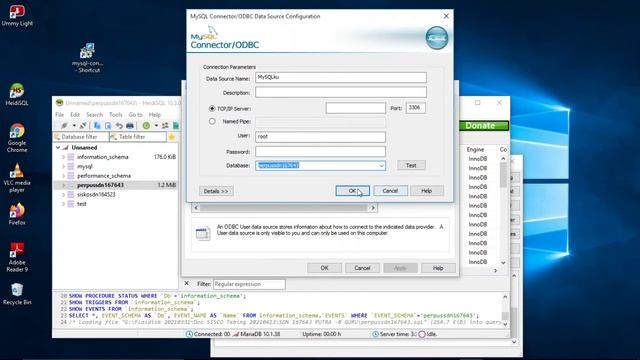Click Help in the Connector/ODBC dialog

427,191
